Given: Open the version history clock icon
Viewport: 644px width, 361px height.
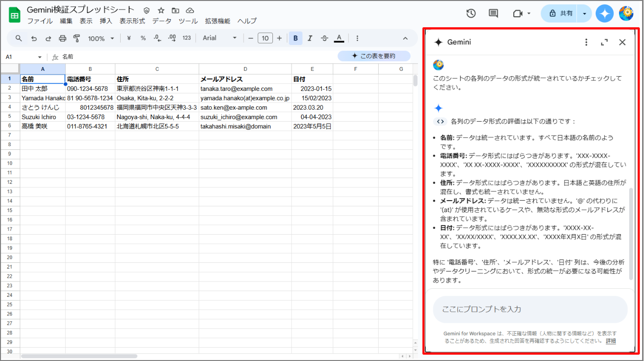Looking at the screenshot, I should coord(471,13).
